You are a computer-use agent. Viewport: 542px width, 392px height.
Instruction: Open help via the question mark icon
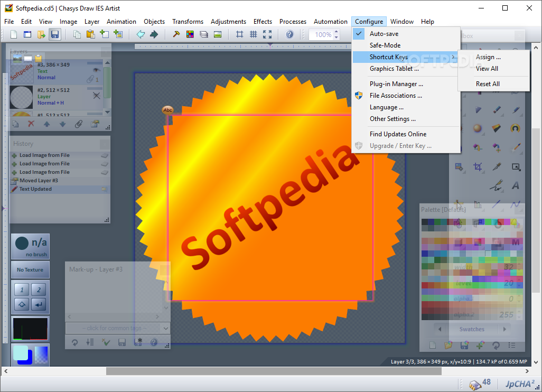point(289,34)
